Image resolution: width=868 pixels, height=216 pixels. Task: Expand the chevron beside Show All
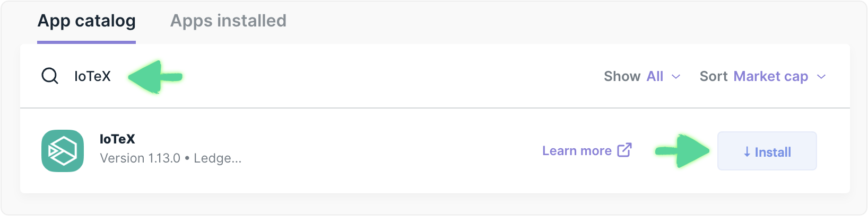click(x=676, y=77)
